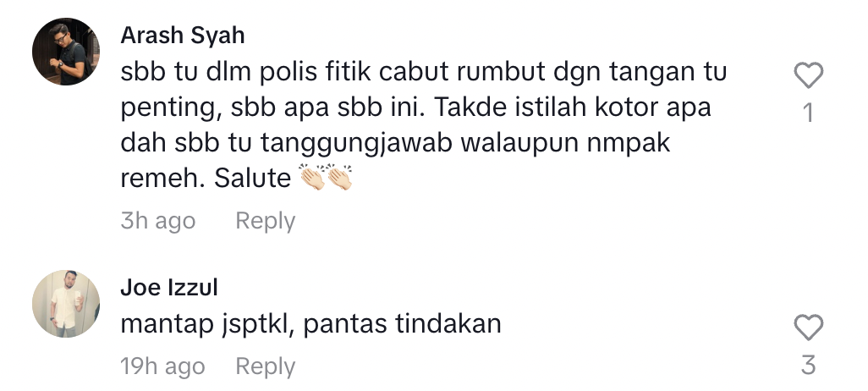
Task: Click the like count 1 on Arash's comment
Action: (x=808, y=113)
